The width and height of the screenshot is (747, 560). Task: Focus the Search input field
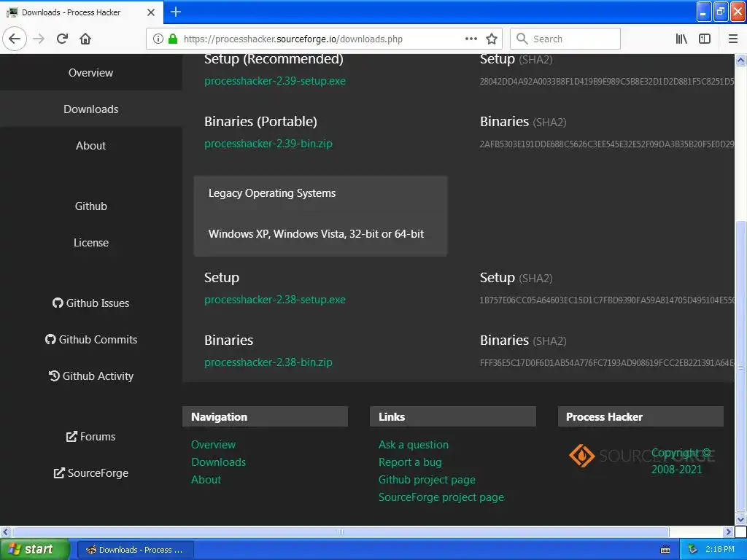(565, 39)
